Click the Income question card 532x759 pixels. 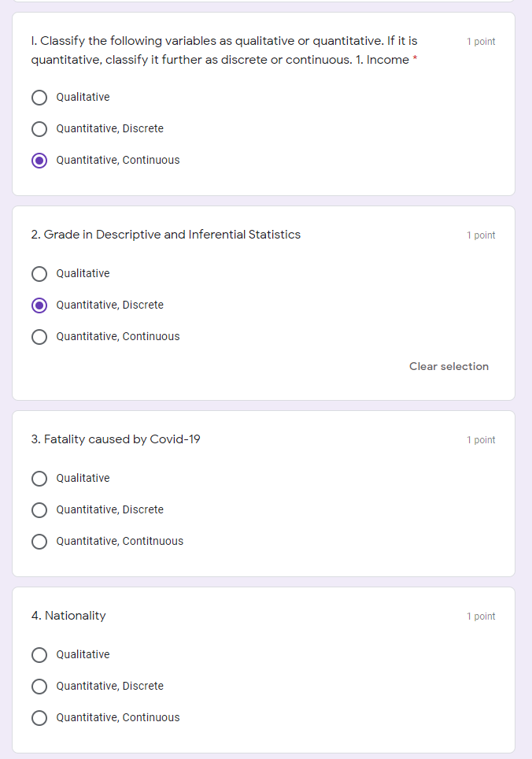tap(264, 102)
